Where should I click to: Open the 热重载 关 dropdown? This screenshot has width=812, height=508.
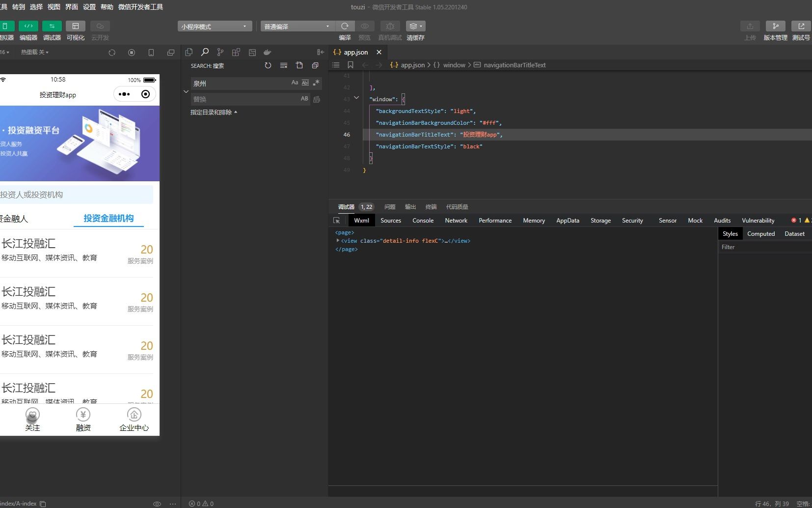pyautogui.click(x=35, y=52)
